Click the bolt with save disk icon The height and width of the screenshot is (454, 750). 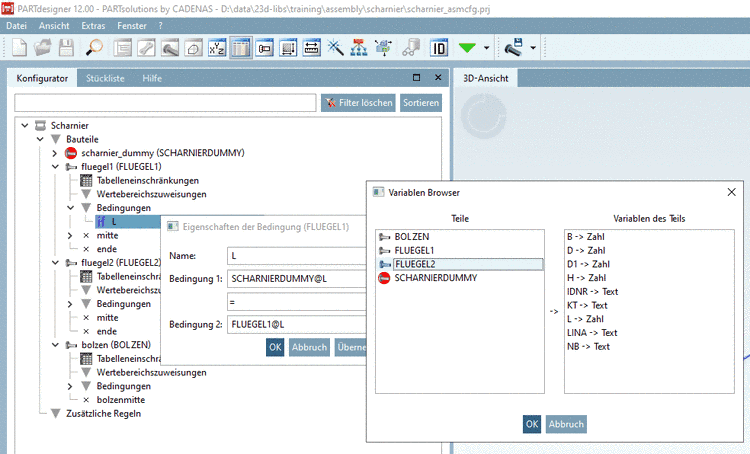point(514,48)
